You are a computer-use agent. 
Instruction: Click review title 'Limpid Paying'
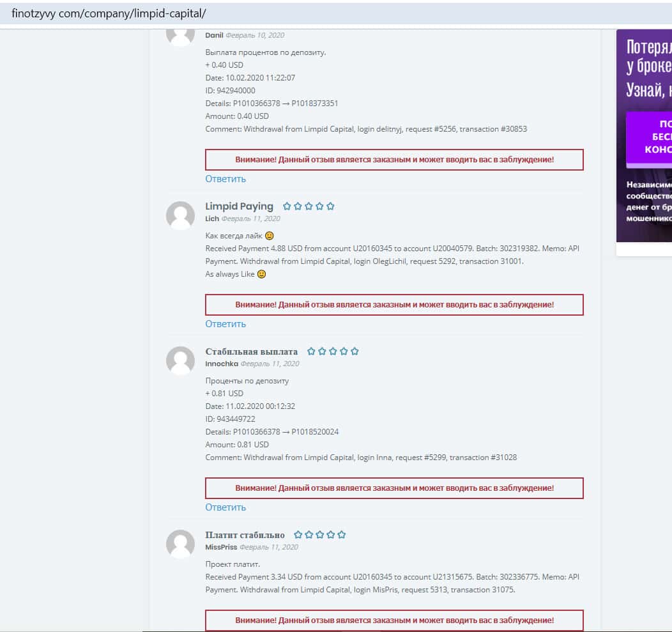click(x=239, y=206)
